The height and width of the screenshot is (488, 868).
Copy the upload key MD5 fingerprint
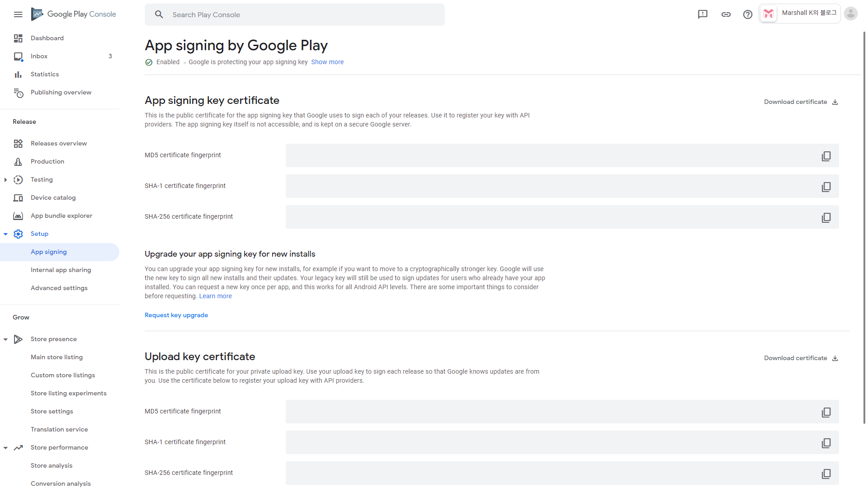tap(826, 412)
